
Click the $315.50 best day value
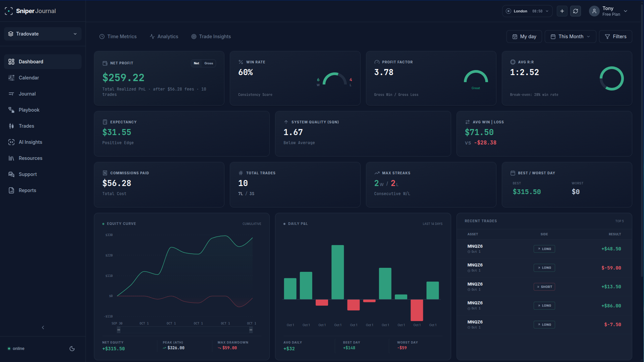click(527, 192)
